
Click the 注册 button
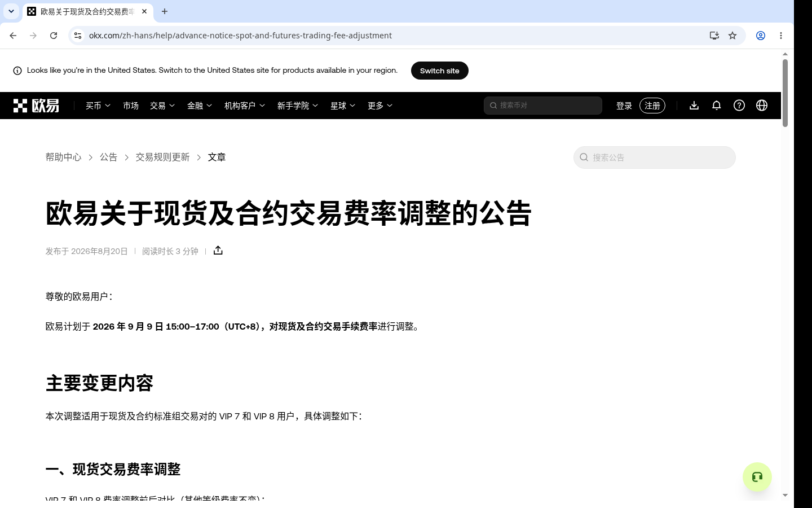coord(652,106)
